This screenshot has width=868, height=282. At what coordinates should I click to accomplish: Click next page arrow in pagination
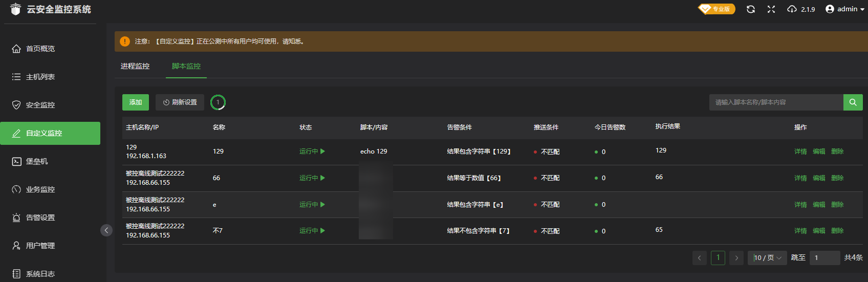[x=736, y=258]
